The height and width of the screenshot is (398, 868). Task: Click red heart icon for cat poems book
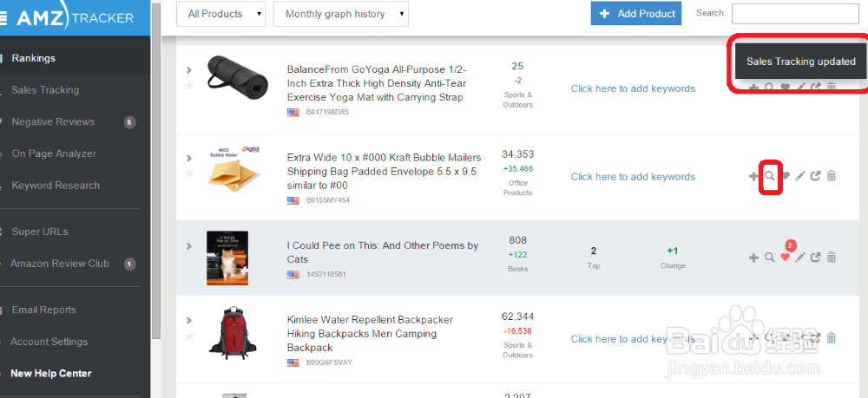tap(785, 257)
